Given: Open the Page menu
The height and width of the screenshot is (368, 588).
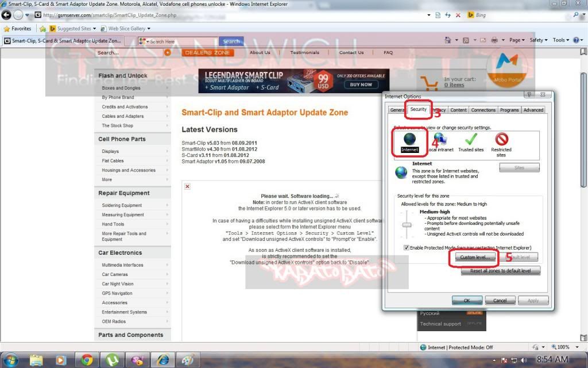Looking at the screenshot, I should click(x=517, y=40).
